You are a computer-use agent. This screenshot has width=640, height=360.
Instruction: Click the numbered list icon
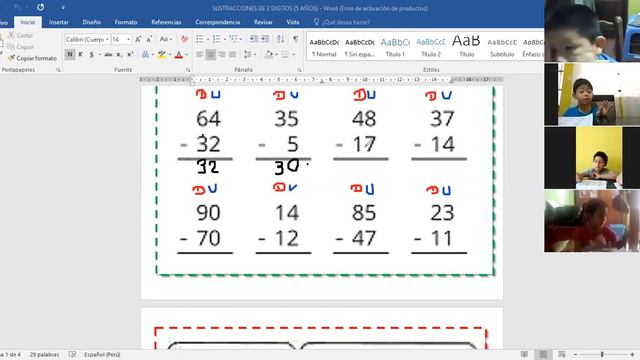click(216, 39)
